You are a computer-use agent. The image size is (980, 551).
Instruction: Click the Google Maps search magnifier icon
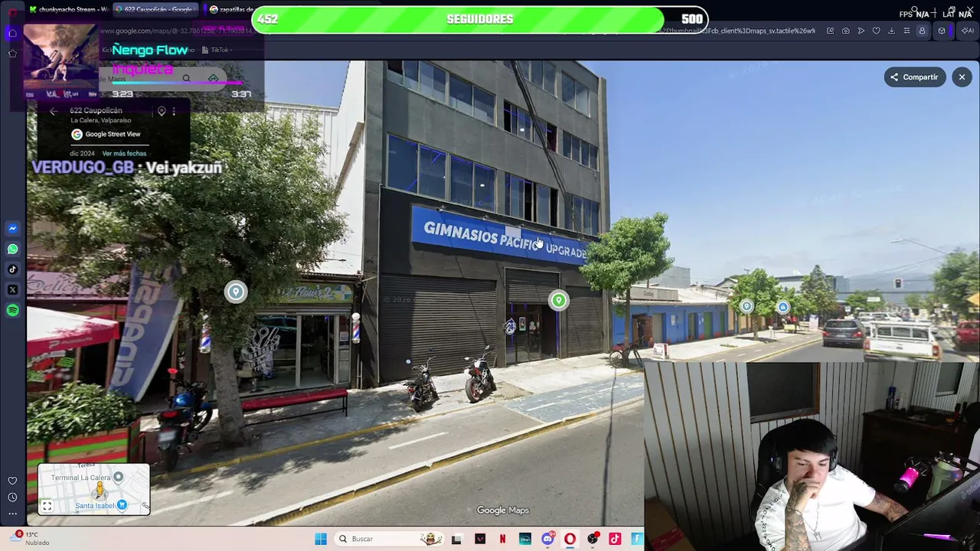(186, 79)
